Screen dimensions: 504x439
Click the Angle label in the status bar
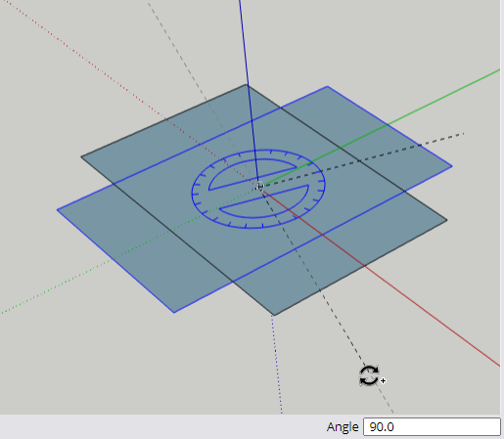click(343, 427)
